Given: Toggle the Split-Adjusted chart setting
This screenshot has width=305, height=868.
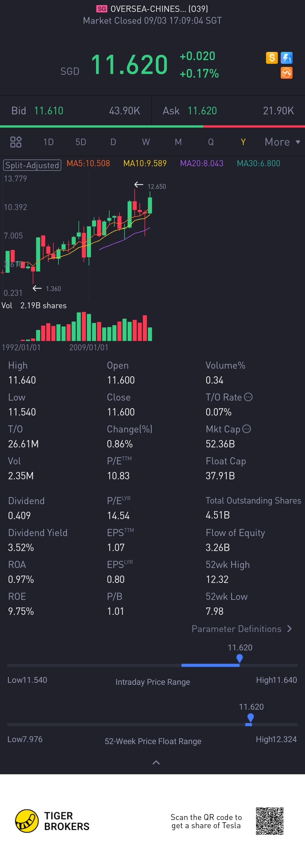Looking at the screenshot, I should click(x=32, y=165).
